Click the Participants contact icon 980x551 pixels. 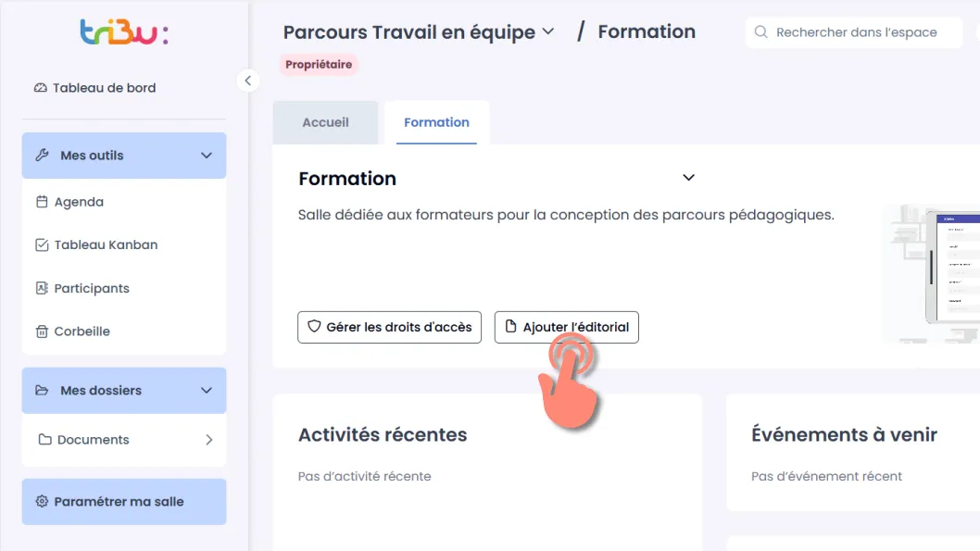tap(42, 288)
